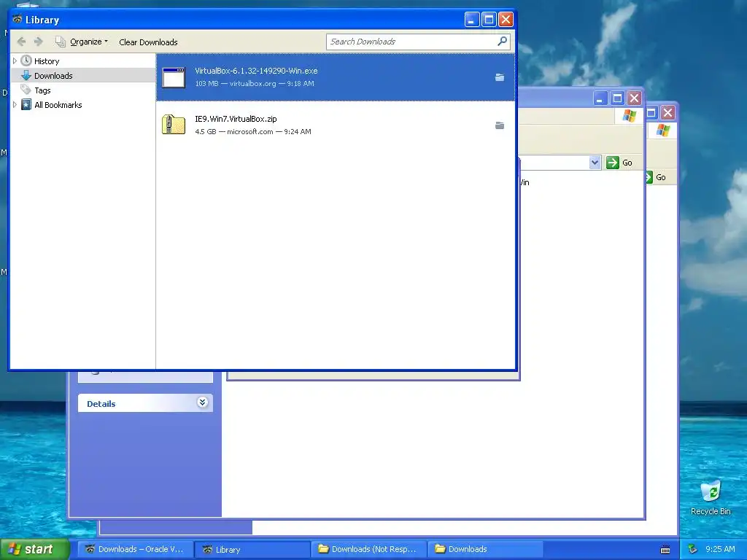Select the IE9.Win7.VirtualBox.zip download
This screenshot has height=560, width=747.
(x=336, y=125)
